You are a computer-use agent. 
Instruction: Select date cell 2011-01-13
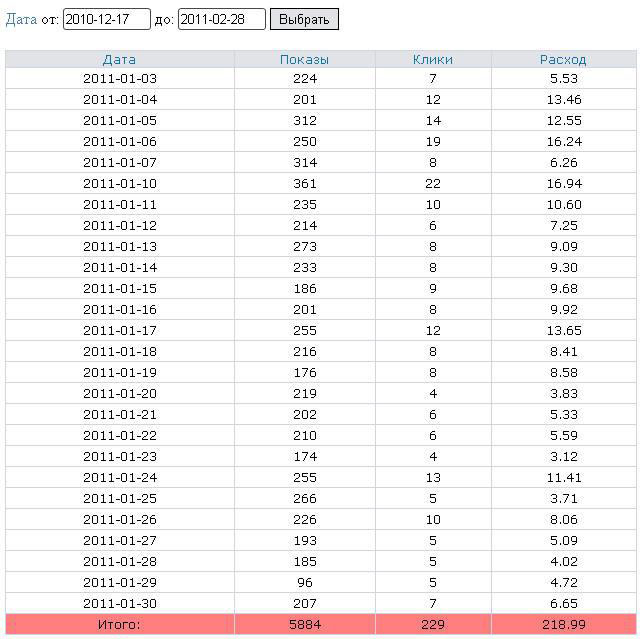coord(120,247)
